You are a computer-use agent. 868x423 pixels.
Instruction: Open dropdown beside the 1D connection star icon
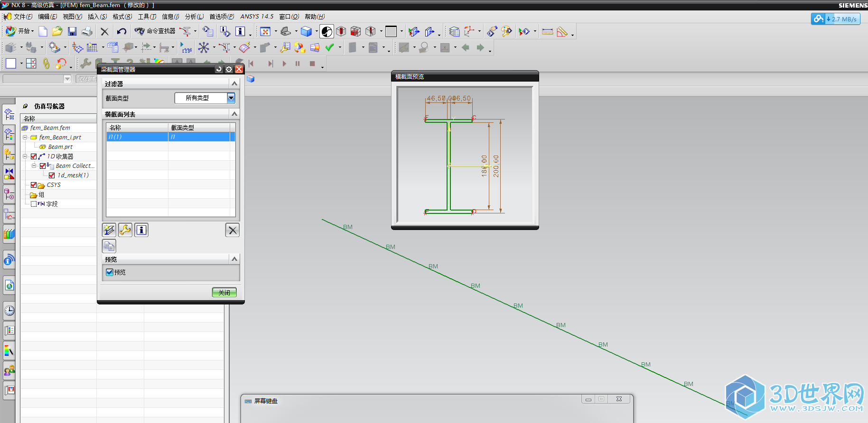tap(214, 47)
